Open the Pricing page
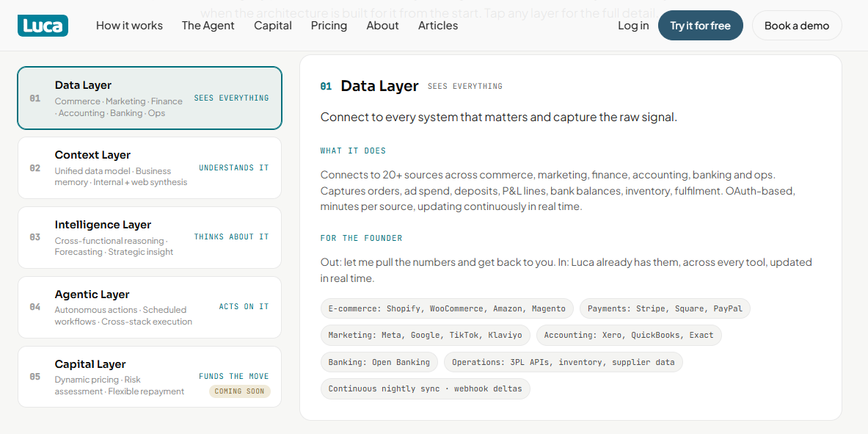This screenshot has height=434, width=868. [x=329, y=26]
